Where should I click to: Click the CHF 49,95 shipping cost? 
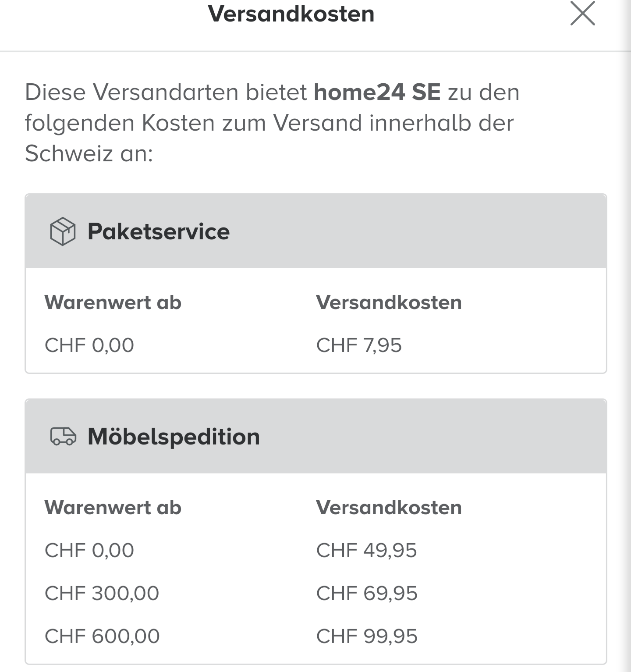[366, 551]
